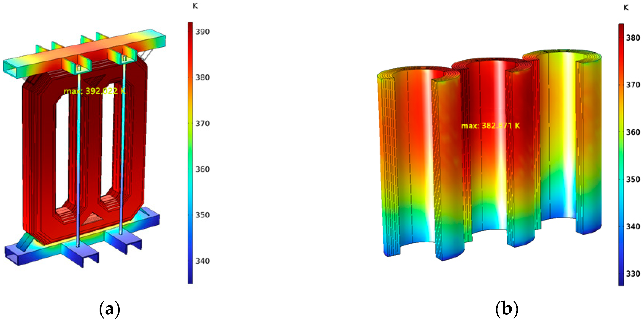Click the 370 label on right colorbar
644x323 pixels.
point(633,85)
